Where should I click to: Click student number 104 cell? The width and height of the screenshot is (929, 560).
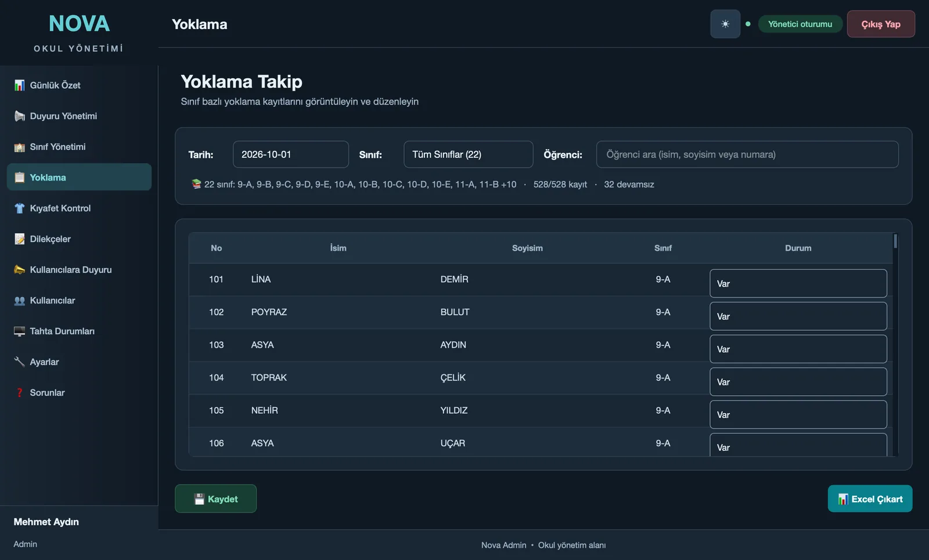(216, 378)
